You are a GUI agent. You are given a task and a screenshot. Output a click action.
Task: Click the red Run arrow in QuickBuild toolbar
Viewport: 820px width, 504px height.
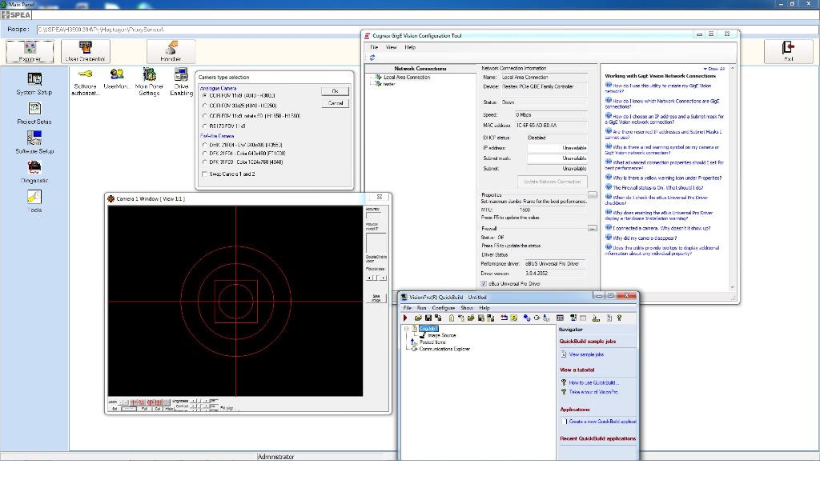pyautogui.click(x=405, y=318)
